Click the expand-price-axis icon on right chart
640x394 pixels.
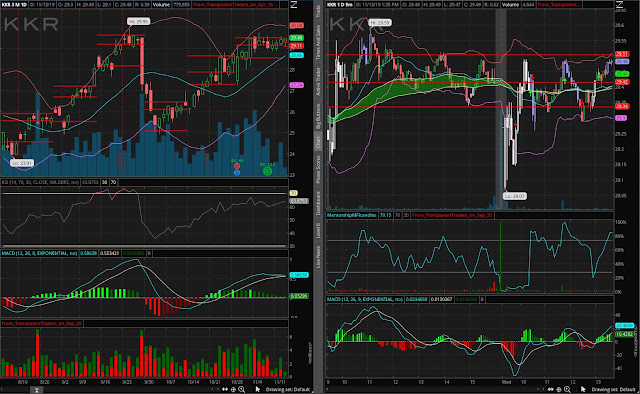point(619,4)
